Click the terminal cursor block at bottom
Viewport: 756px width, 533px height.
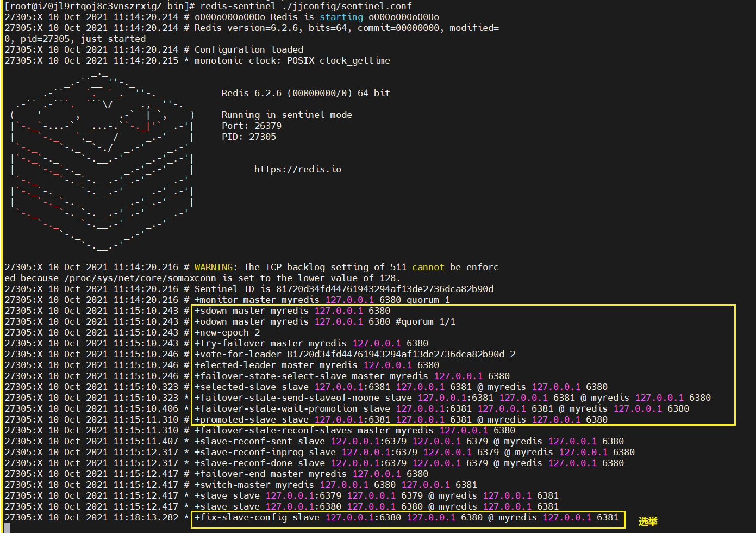pos(7,528)
